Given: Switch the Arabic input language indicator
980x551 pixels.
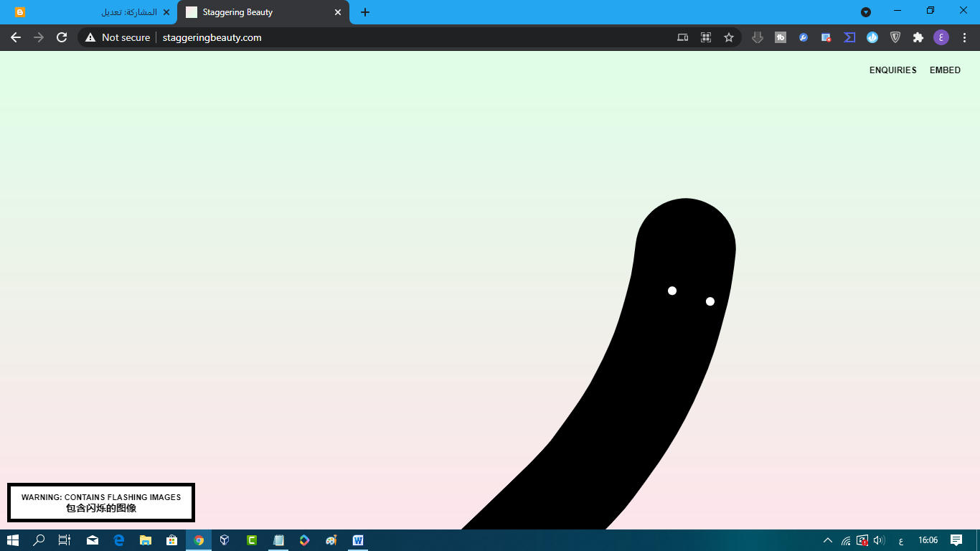Looking at the screenshot, I should (x=900, y=540).
